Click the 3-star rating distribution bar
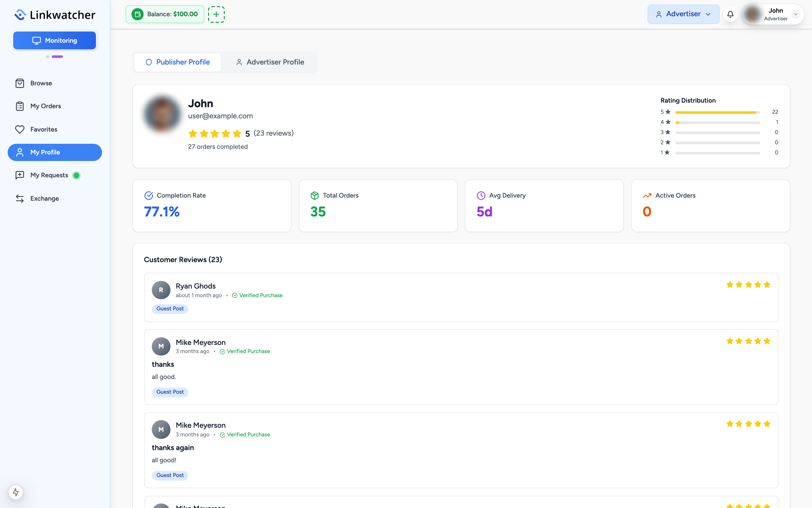Screen dimensions: 812x508 click(718, 132)
